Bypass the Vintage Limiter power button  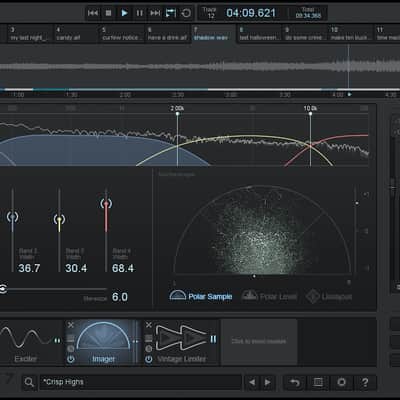149,359
